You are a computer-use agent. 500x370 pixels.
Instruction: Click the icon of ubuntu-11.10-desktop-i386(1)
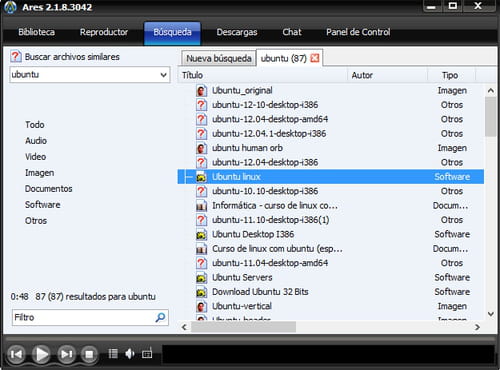coord(201,220)
